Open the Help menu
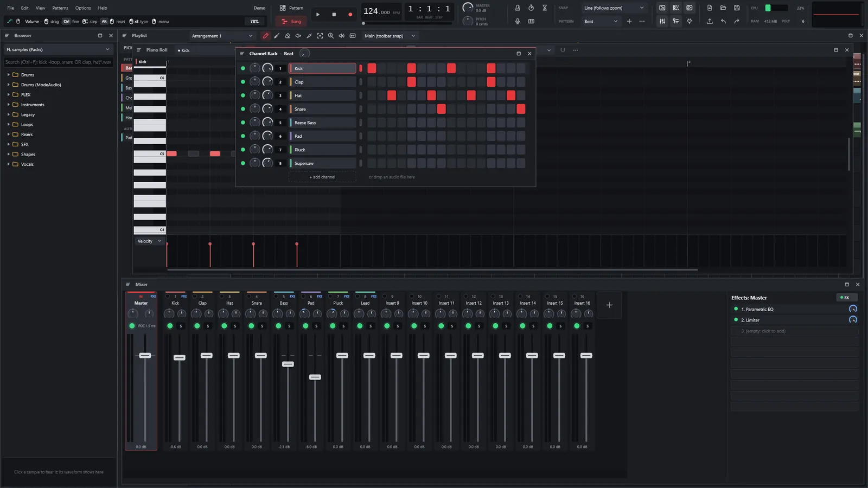 103,8
